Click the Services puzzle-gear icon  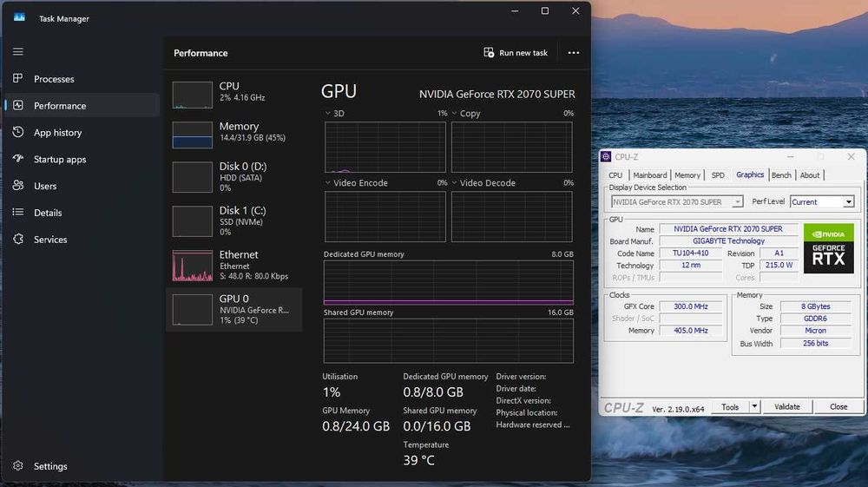[17, 239]
